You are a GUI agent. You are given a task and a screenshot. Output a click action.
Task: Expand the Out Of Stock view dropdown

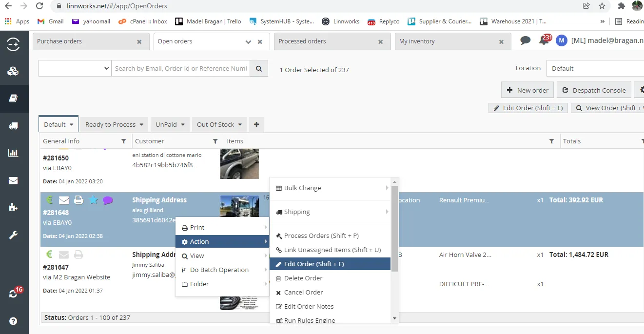240,125
